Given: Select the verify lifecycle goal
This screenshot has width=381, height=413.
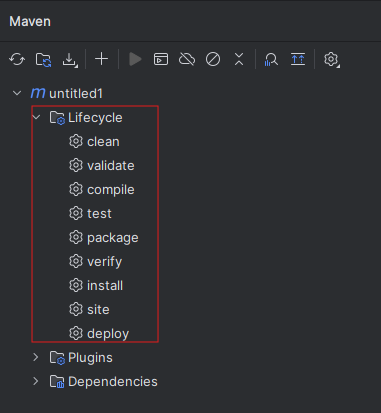Looking at the screenshot, I should (x=104, y=262).
